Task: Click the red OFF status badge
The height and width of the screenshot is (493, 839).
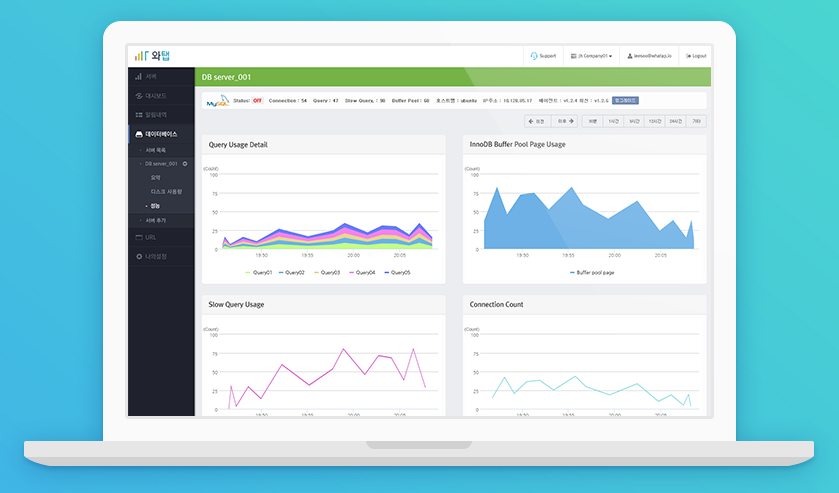Action: pyautogui.click(x=257, y=101)
